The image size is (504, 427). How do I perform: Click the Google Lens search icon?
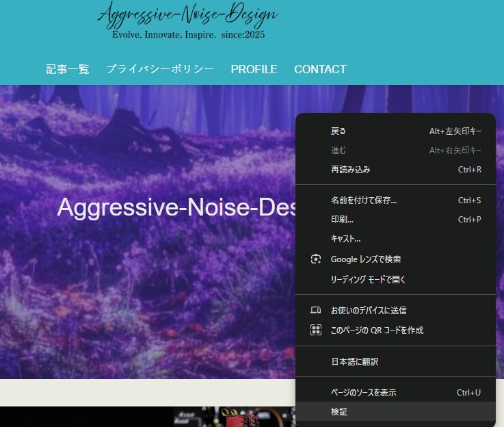[316, 259]
